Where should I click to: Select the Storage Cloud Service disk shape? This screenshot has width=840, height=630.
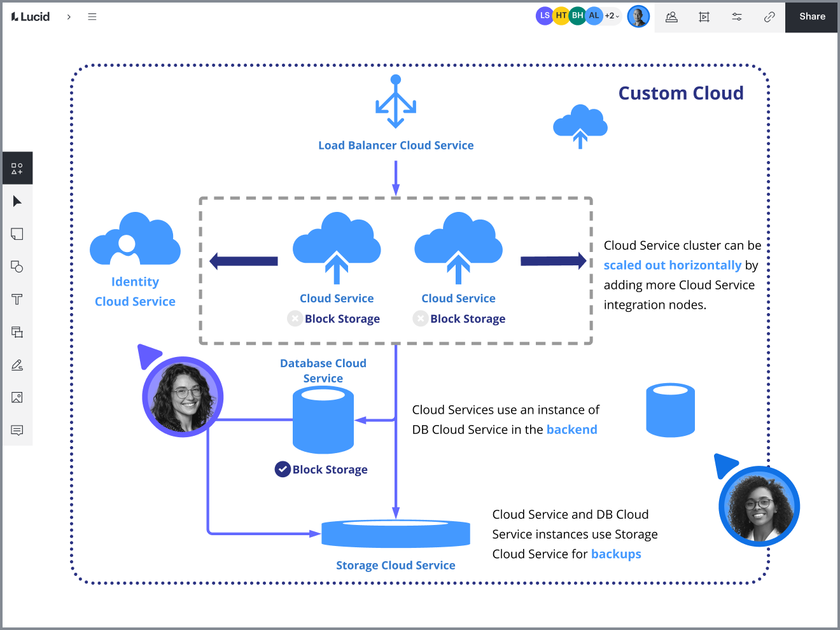396,533
